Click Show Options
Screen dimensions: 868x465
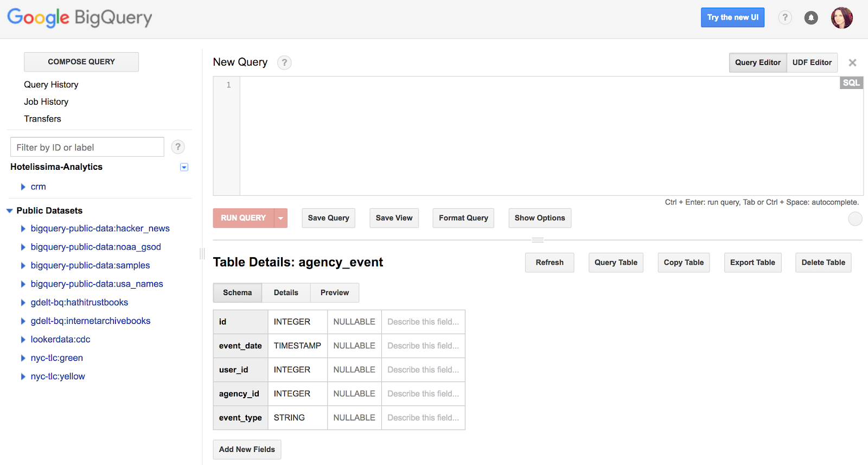(x=540, y=218)
